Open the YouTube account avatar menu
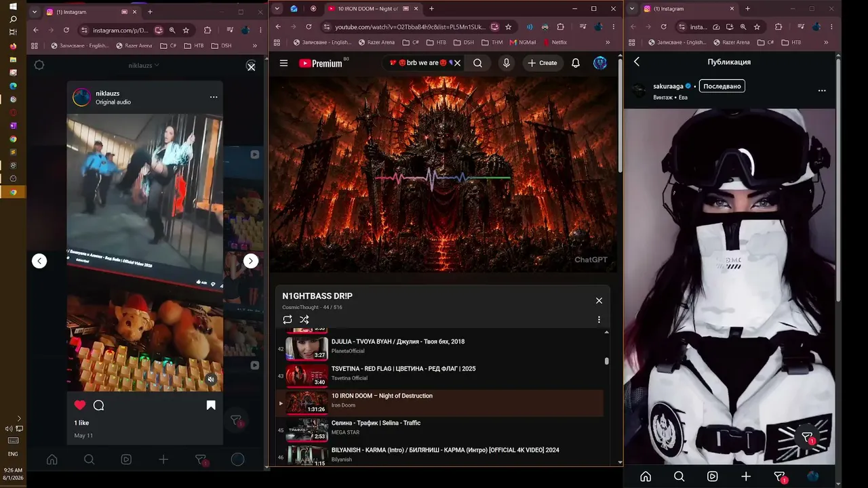Viewport: 868px width, 488px height. pos(600,63)
